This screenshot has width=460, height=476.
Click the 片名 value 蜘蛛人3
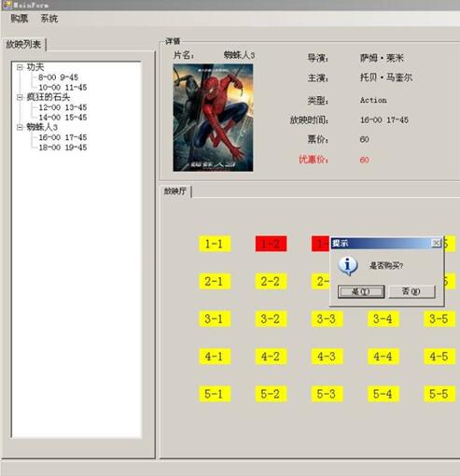coord(239,55)
